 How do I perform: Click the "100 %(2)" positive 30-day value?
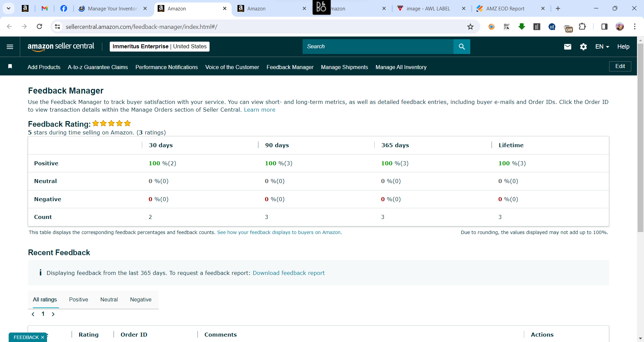point(162,163)
